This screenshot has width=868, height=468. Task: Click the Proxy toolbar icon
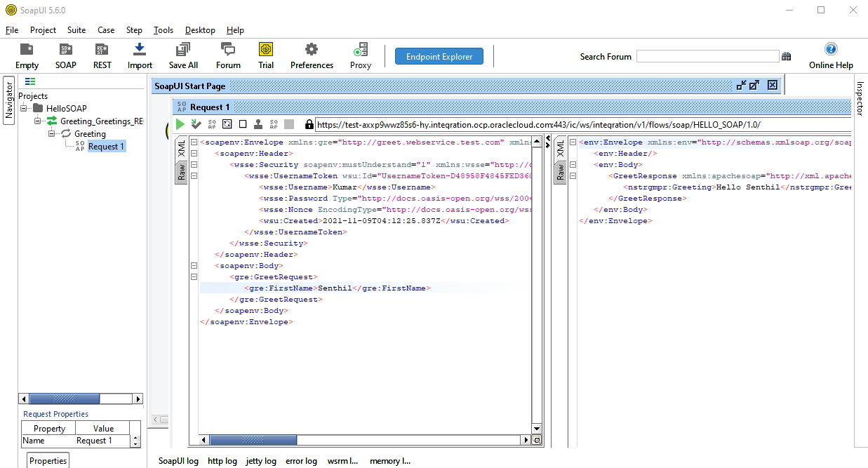coord(361,50)
